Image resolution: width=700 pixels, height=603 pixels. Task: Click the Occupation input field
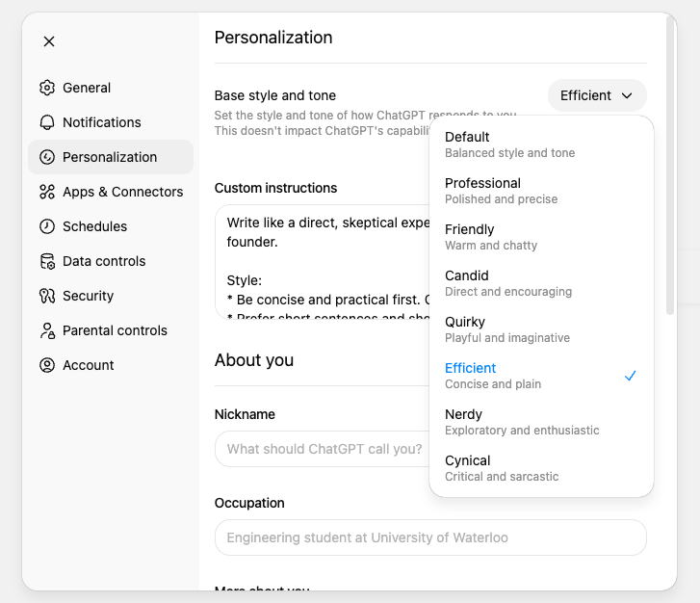click(x=430, y=537)
